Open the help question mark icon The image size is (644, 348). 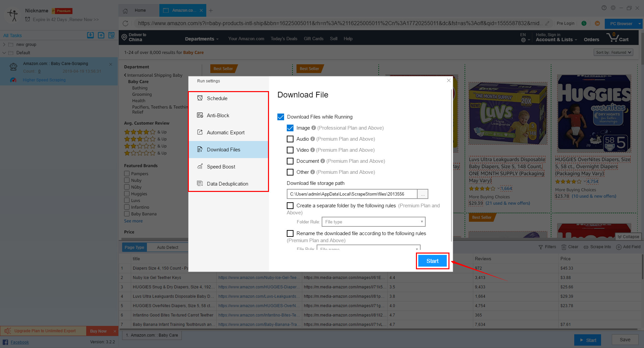tap(604, 8)
